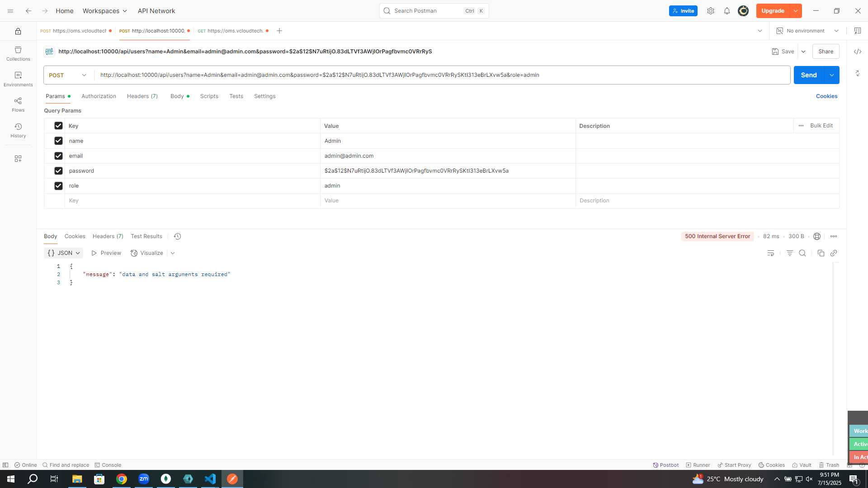Add a new request tab with plus
This screenshot has height=488, width=868.
pos(279,31)
